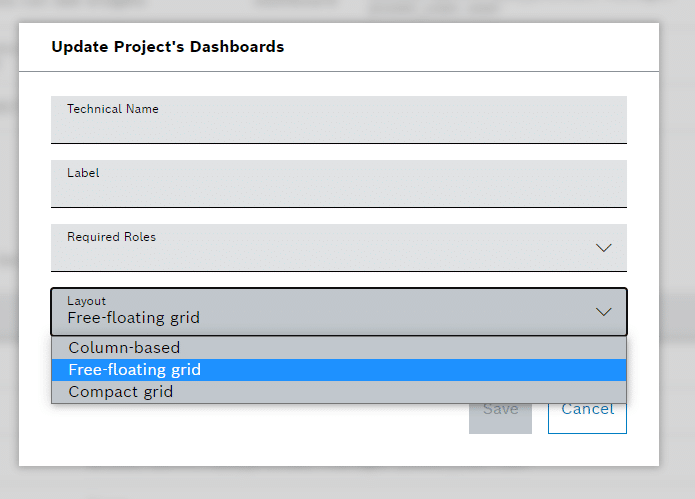Collapse Layout list using its chevron arrow
Image resolution: width=695 pixels, height=499 pixels.
pyautogui.click(x=603, y=312)
